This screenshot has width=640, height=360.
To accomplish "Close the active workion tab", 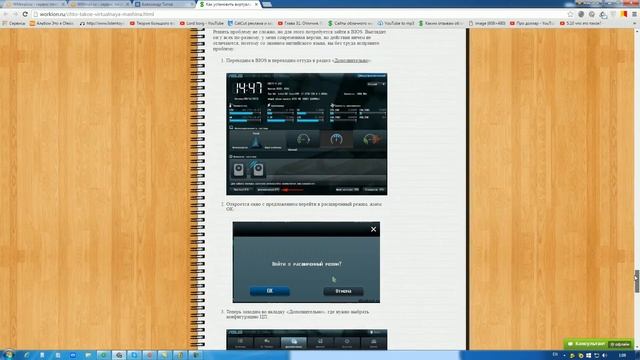I will tap(256, 4).
